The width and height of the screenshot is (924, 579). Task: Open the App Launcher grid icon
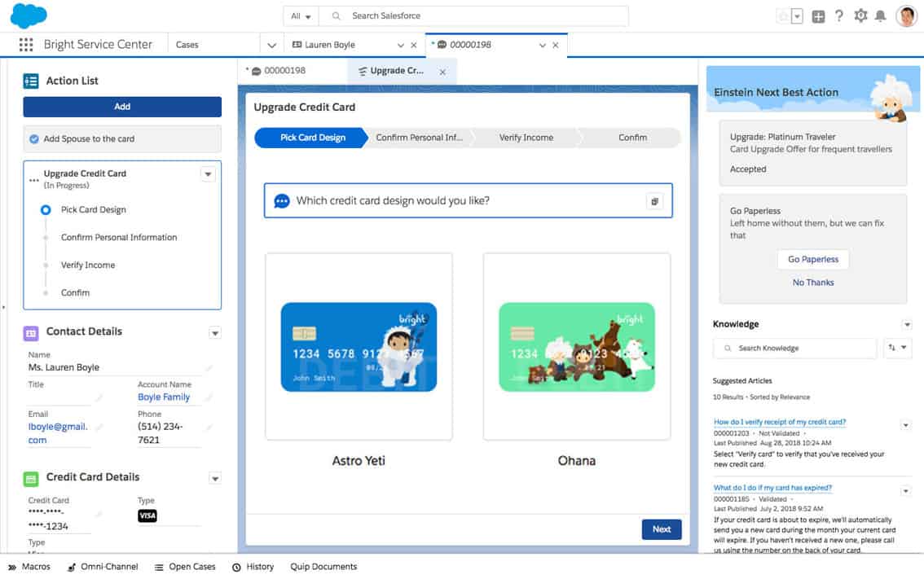(26, 45)
